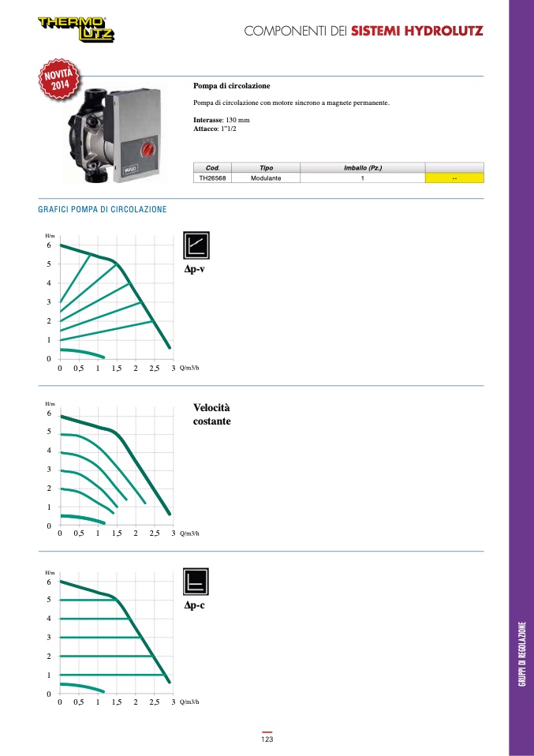Click the Δp-c text label
This screenshot has height=756, width=534.
[x=195, y=606]
